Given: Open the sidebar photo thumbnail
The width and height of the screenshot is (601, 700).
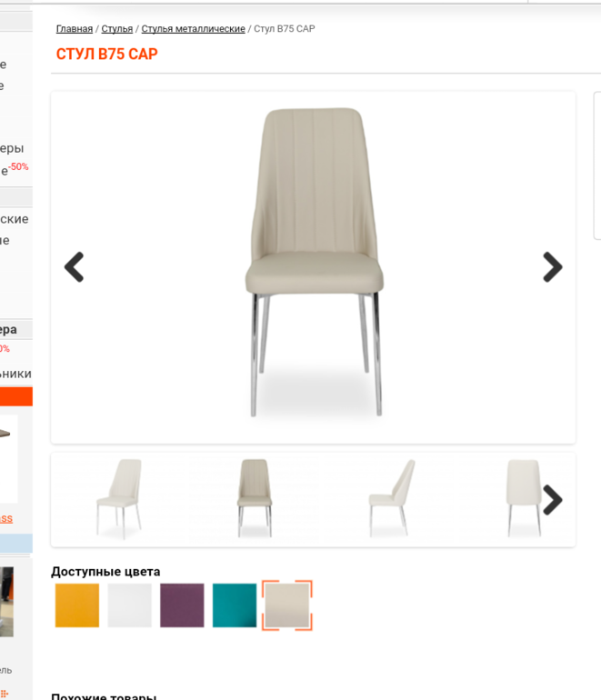Looking at the screenshot, I should [6, 601].
